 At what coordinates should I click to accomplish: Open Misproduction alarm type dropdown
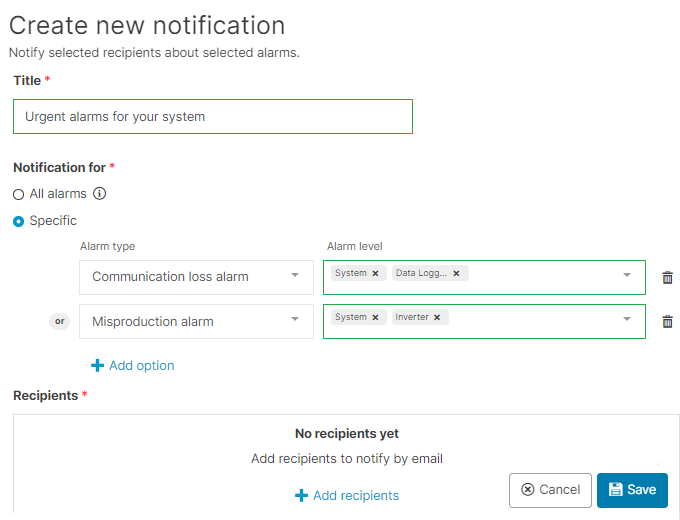click(295, 321)
